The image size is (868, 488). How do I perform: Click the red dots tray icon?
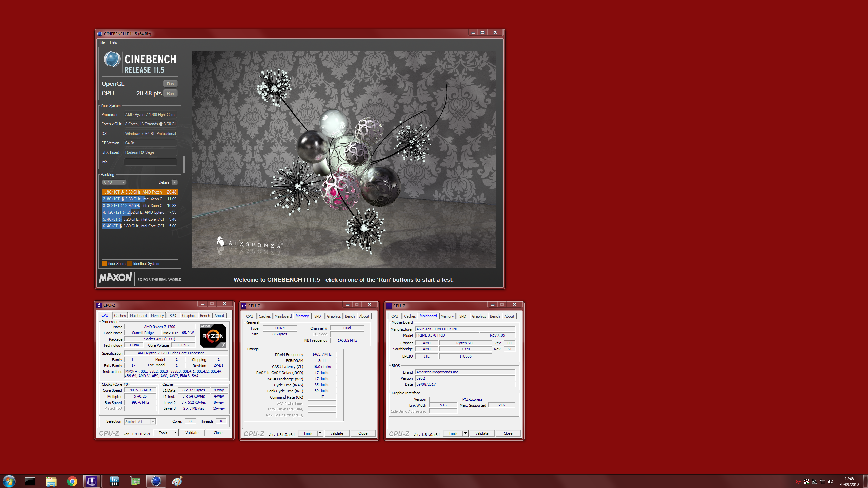coord(798,482)
